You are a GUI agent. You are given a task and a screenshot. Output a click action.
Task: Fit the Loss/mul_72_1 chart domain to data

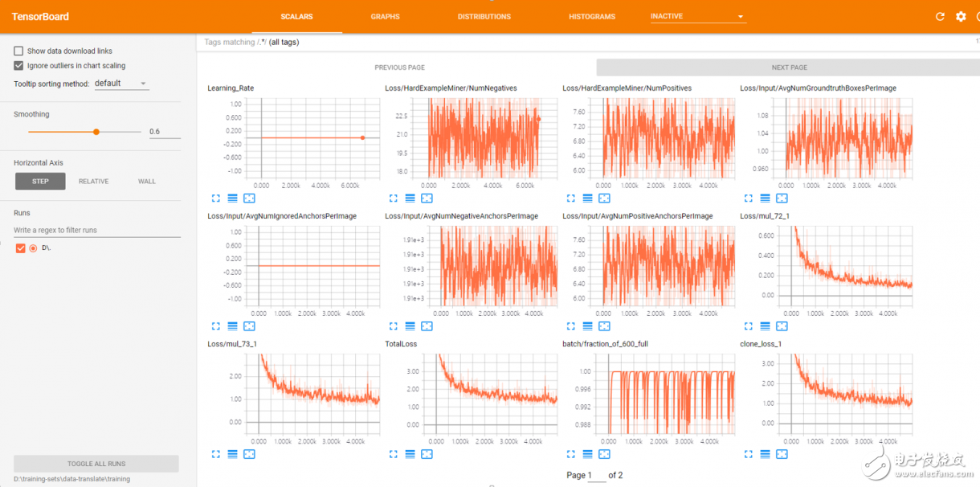coord(782,326)
